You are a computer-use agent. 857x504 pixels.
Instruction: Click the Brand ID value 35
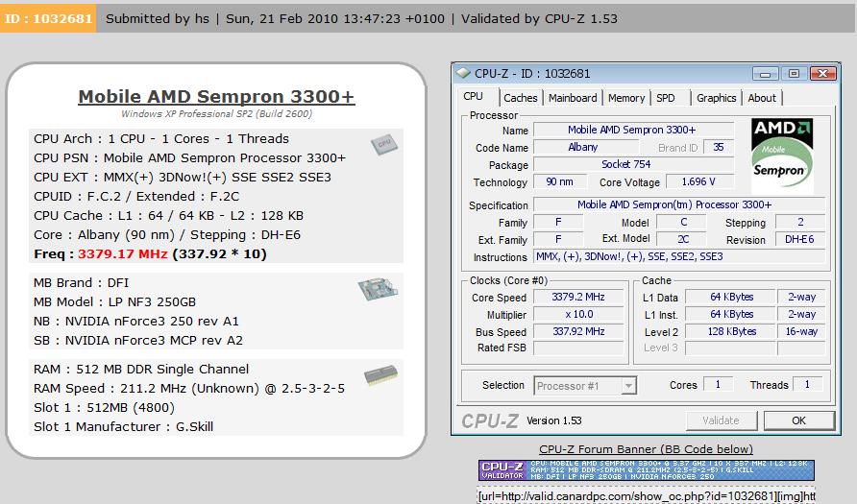coord(719,147)
